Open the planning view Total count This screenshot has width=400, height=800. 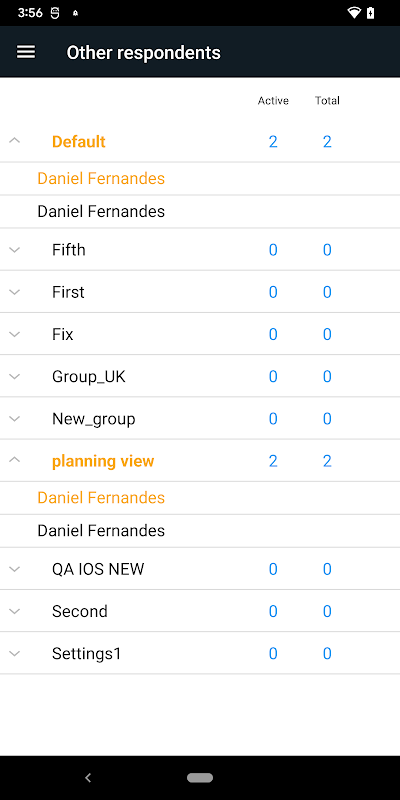tap(327, 461)
